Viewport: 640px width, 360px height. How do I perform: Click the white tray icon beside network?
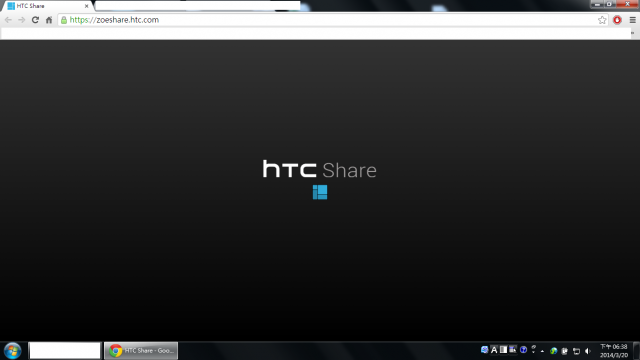click(x=564, y=351)
